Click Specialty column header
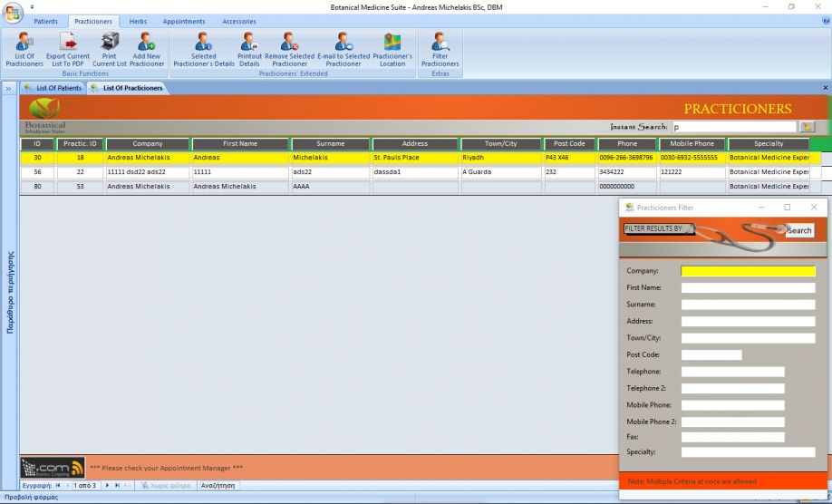832x504 pixels. tap(769, 144)
